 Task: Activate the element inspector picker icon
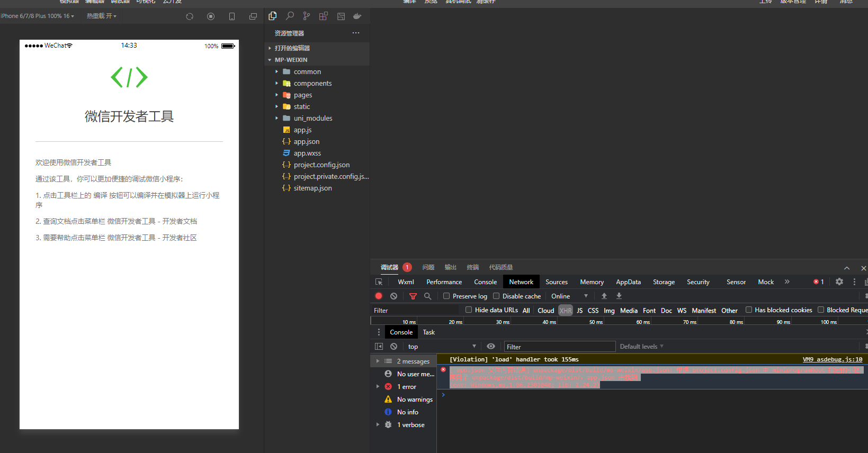tap(379, 282)
